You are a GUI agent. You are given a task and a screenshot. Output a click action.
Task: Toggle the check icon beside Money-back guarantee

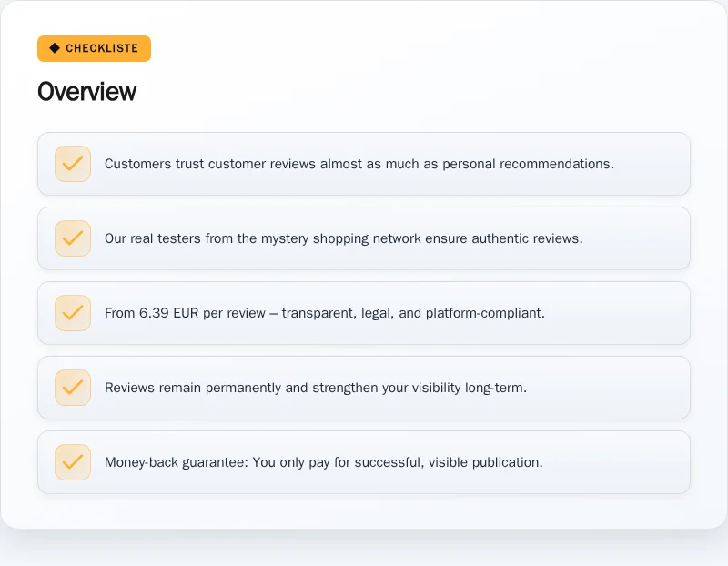(x=73, y=462)
